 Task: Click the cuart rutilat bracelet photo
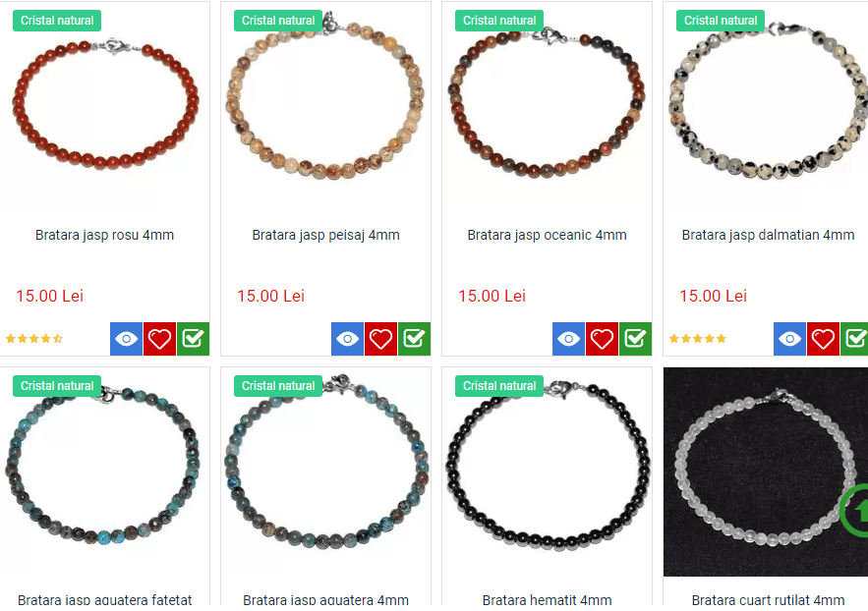click(x=766, y=472)
